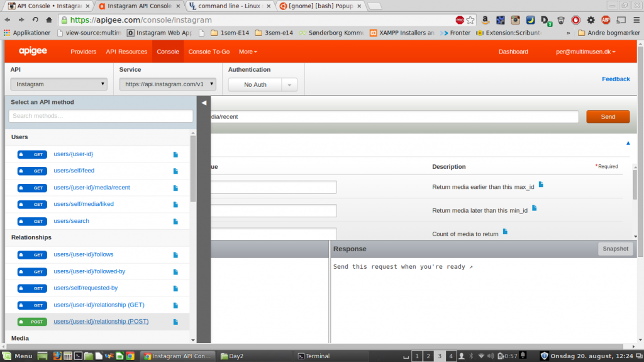Open the Terminal taskbar window
This screenshot has width=644, height=362.
pyautogui.click(x=314, y=356)
